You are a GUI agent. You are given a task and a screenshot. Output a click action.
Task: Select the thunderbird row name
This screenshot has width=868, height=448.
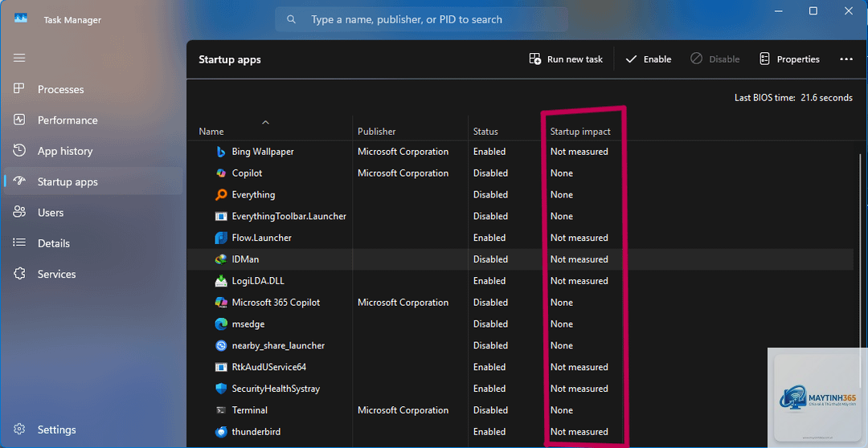click(256, 432)
